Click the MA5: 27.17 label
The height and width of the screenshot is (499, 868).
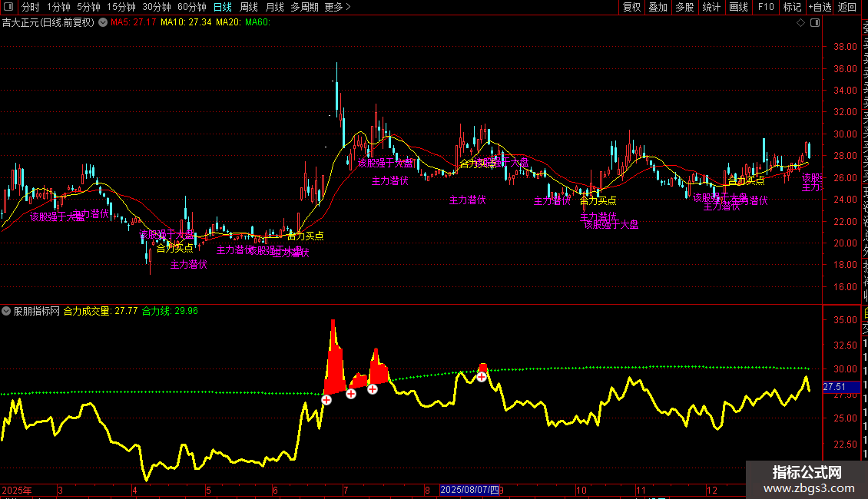click(x=134, y=23)
